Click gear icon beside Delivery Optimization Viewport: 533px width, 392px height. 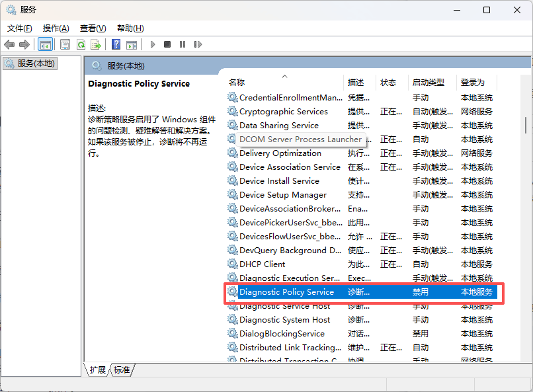click(x=233, y=153)
